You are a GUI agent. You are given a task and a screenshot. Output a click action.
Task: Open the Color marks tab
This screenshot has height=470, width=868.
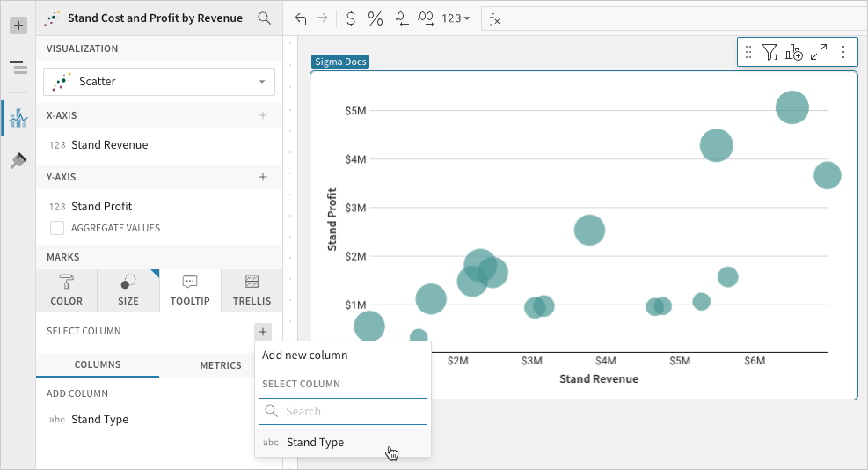coord(67,290)
